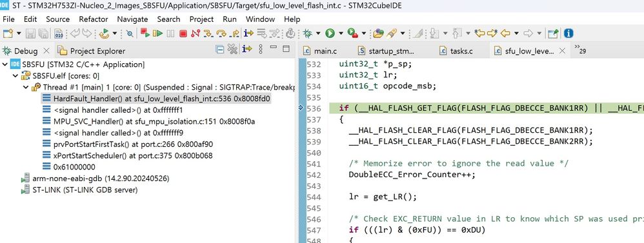Switch to the tasks.c editor tab

point(456,51)
